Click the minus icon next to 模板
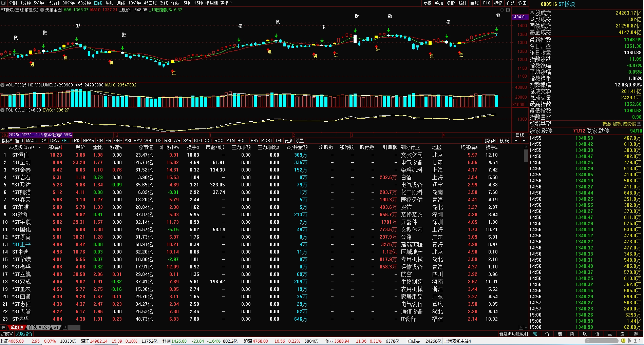644x345 pixels. point(524,141)
